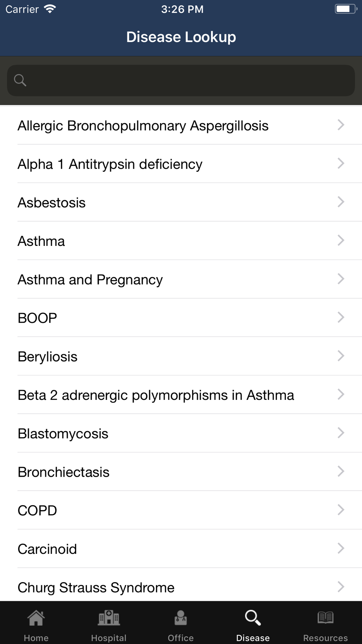This screenshot has width=362, height=644.
Task: Tap the Office doctor icon
Action: [181, 618]
